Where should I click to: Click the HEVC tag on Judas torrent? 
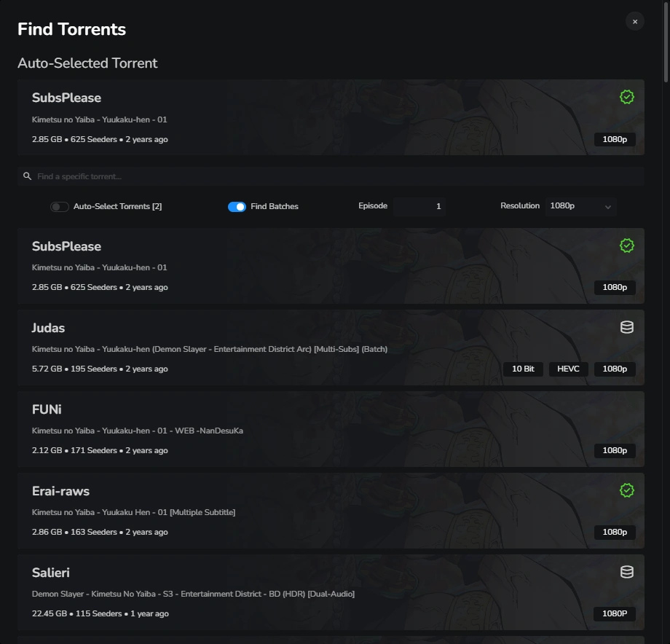[568, 369]
